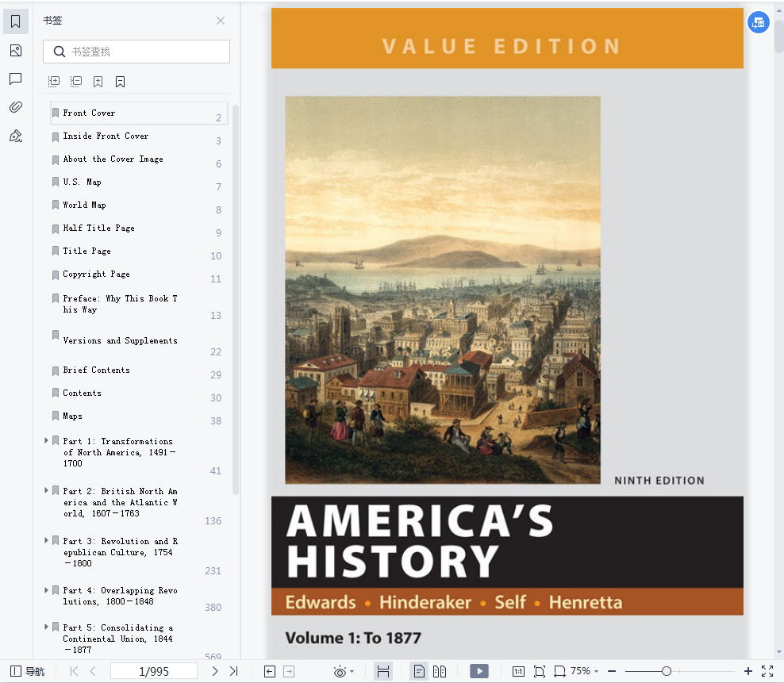Toggle continuous scrolling mode
Image resolution: width=784 pixels, height=683 pixels.
click(383, 671)
